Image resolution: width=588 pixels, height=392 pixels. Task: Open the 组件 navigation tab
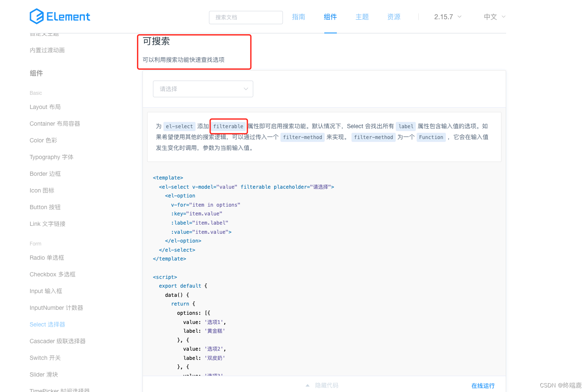(x=330, y=17)
